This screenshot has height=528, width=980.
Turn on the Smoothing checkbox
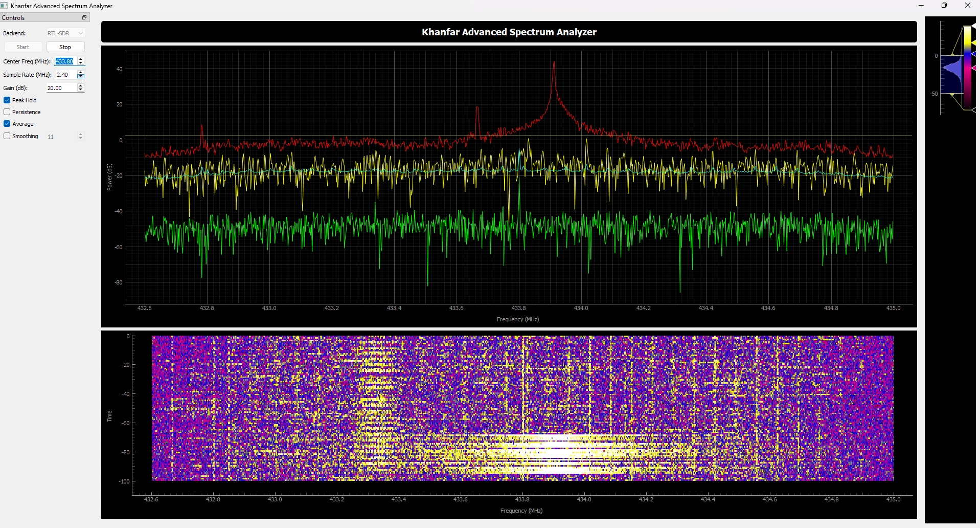7,136
